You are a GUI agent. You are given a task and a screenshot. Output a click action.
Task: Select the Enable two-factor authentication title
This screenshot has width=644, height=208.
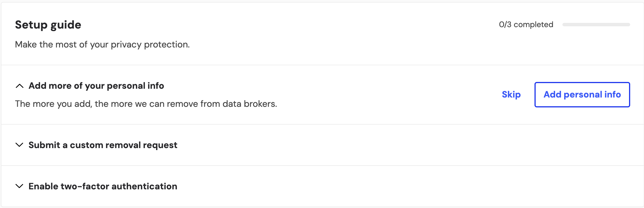click(x=103, y=186)
